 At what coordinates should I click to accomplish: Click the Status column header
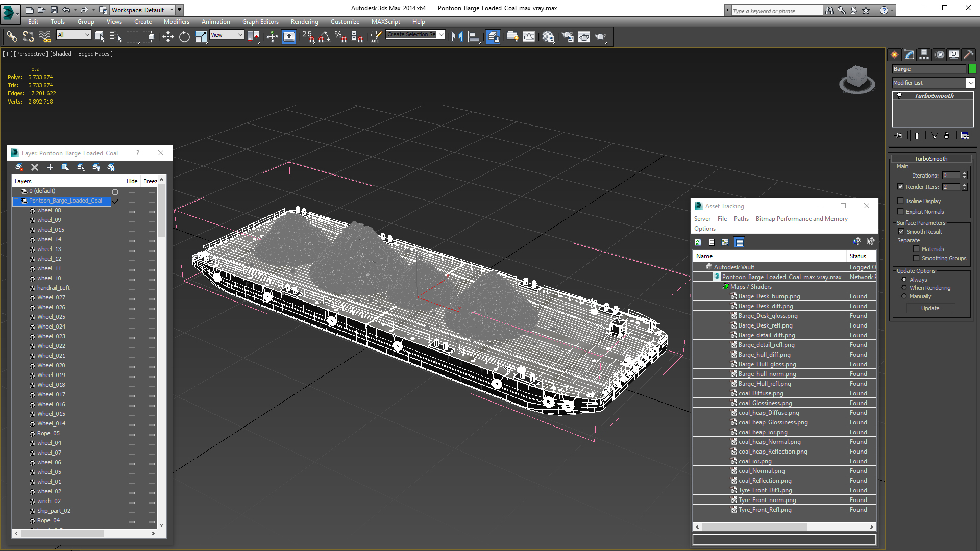pos(861,256)
